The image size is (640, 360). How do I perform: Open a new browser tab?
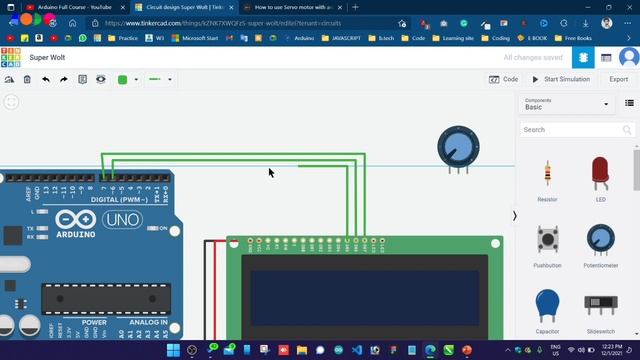pyautogui.click(x=355, y=7)
